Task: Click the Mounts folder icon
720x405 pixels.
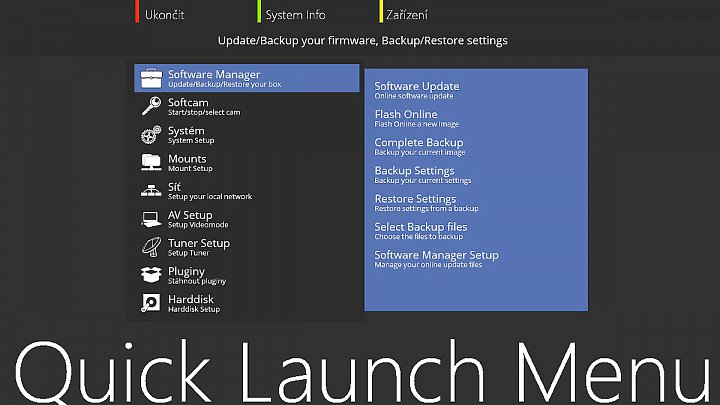Action: (151, 162)
